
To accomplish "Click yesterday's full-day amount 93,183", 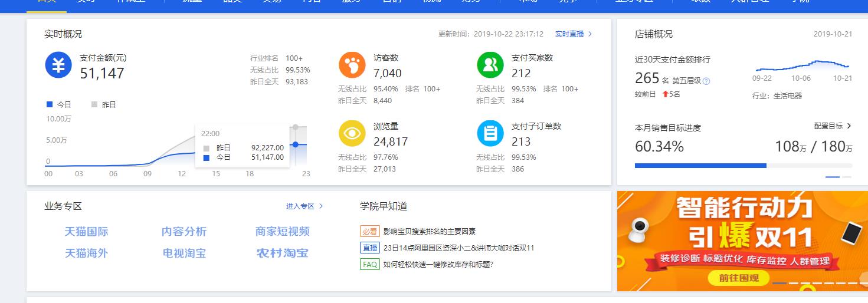I will (297, 82).
